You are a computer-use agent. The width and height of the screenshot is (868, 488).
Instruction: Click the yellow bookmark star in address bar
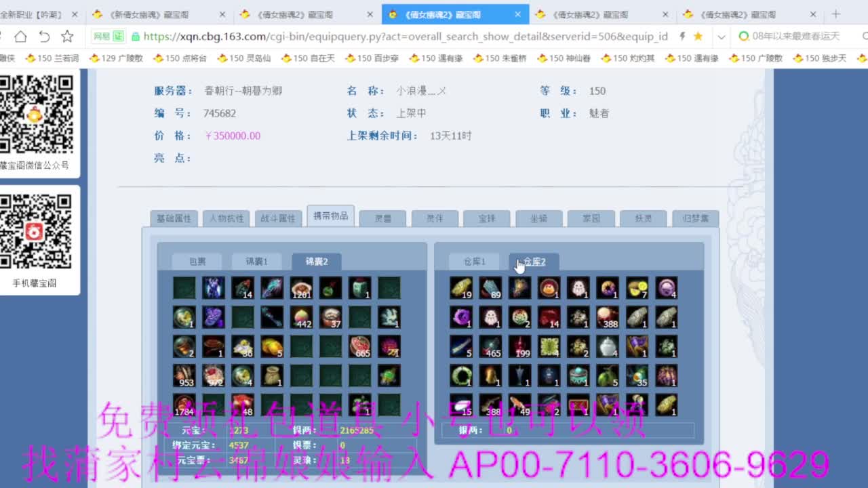point(698,37)
